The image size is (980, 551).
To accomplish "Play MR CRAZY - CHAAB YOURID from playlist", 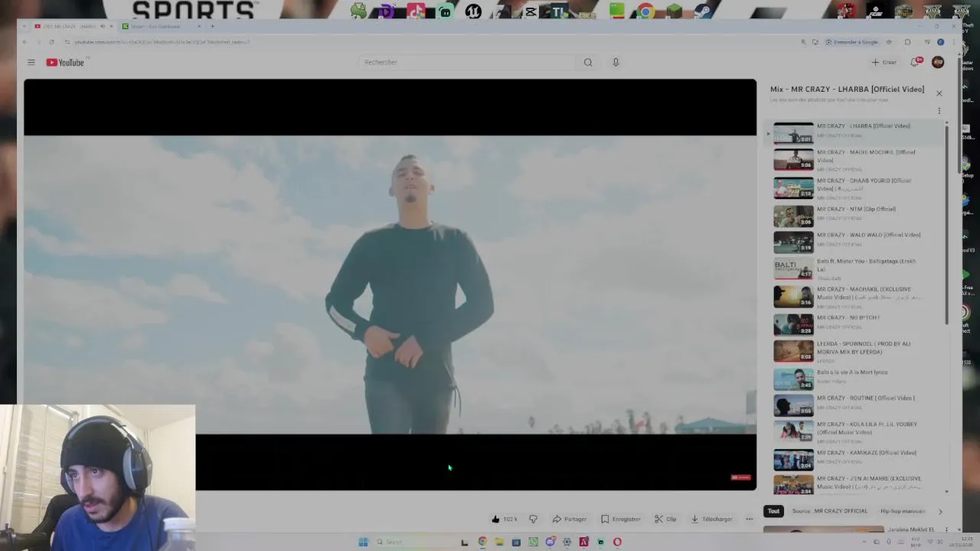I will click(856, 187).
